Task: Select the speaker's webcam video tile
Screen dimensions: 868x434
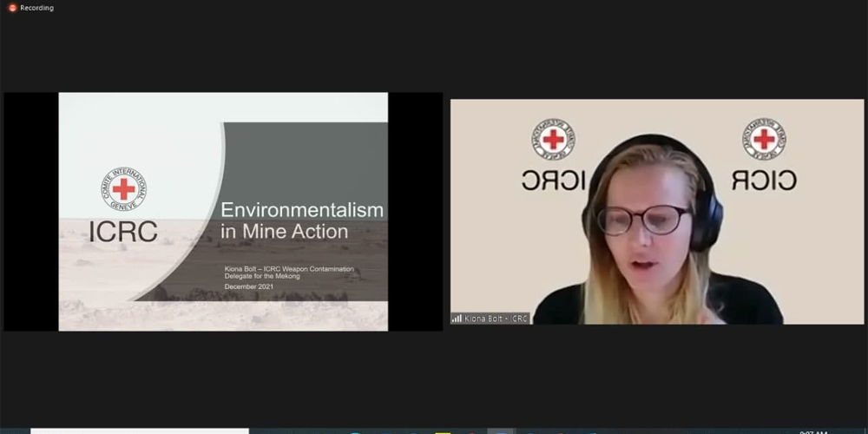Action: (x=656, y=211)
